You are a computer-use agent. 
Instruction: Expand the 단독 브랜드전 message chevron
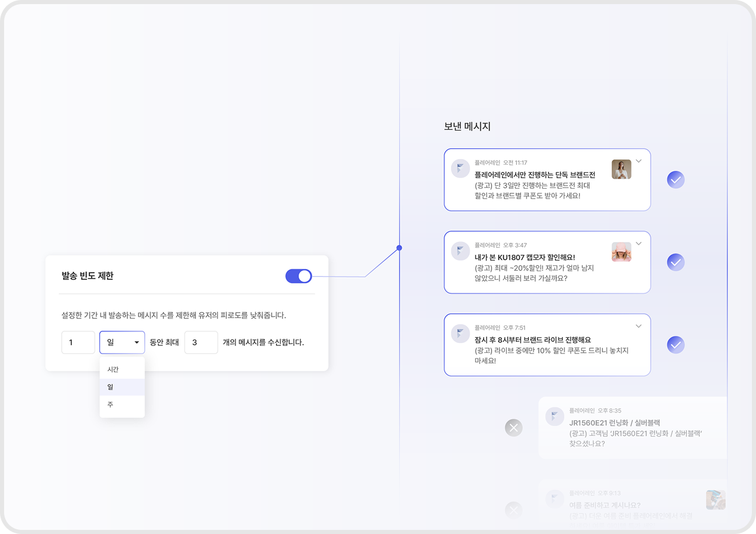639,161
